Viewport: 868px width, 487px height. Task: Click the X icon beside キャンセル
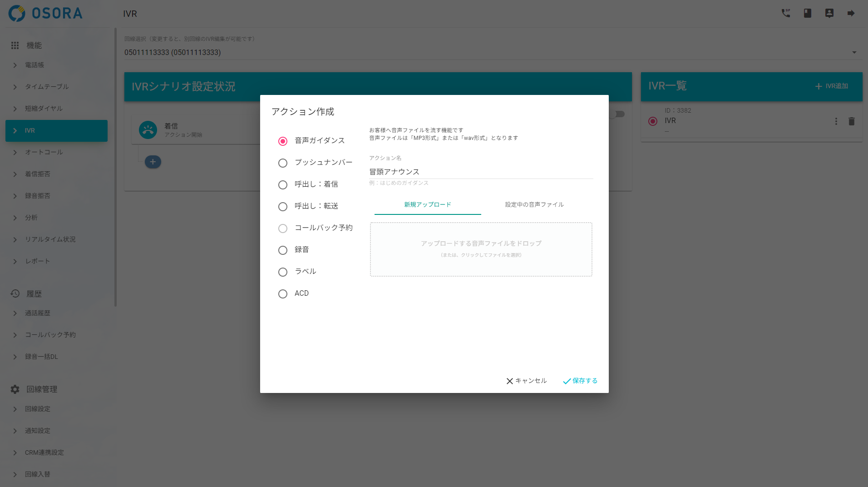point(510,381)
